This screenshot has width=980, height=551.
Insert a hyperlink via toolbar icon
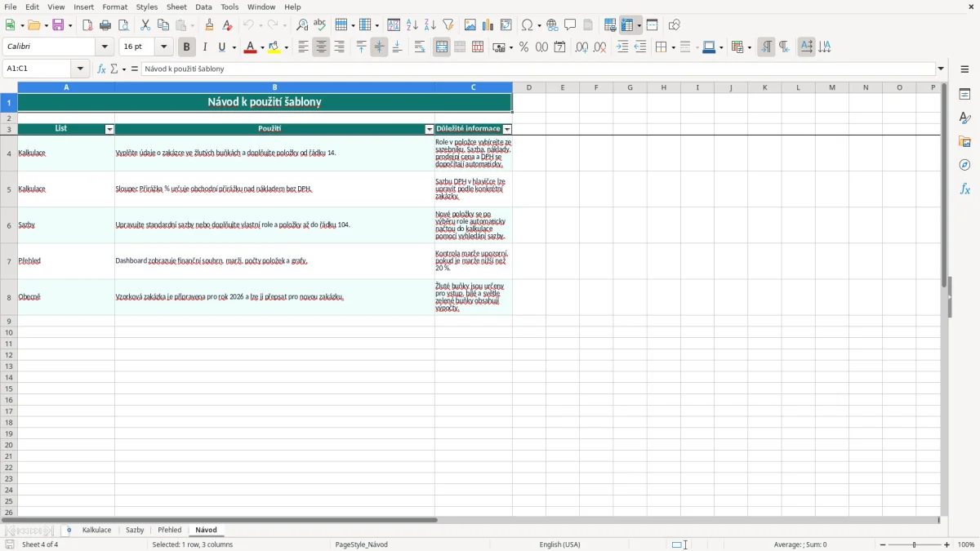pos(552,25)
